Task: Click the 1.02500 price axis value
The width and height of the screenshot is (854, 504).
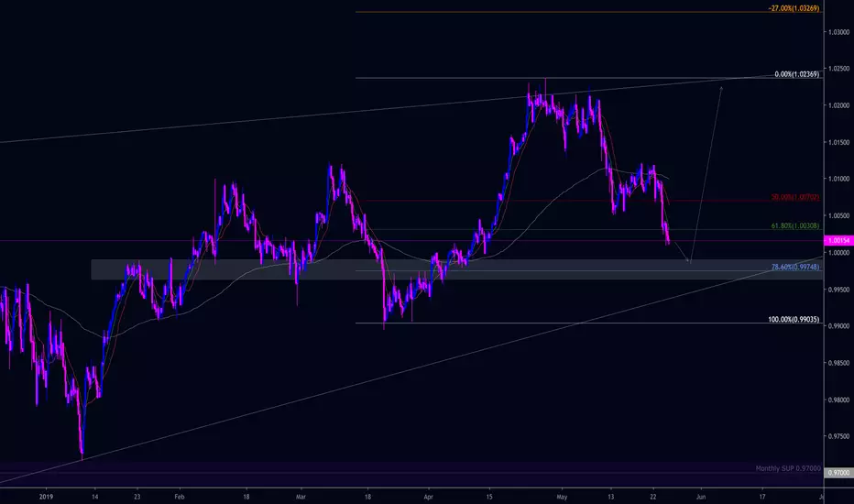Action: click(838, 69)
